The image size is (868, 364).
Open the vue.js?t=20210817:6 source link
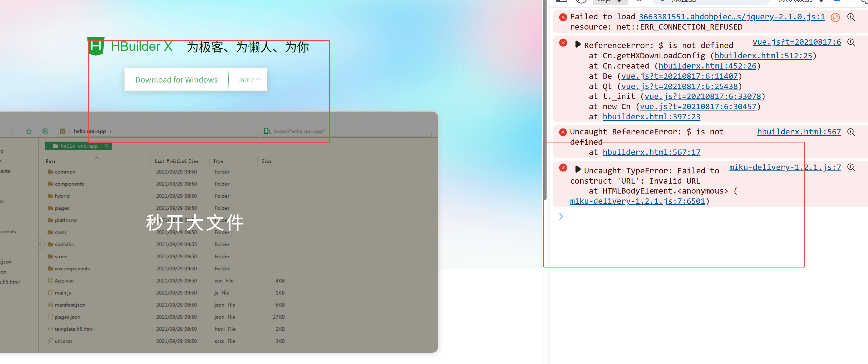click(x=796, y=42)
